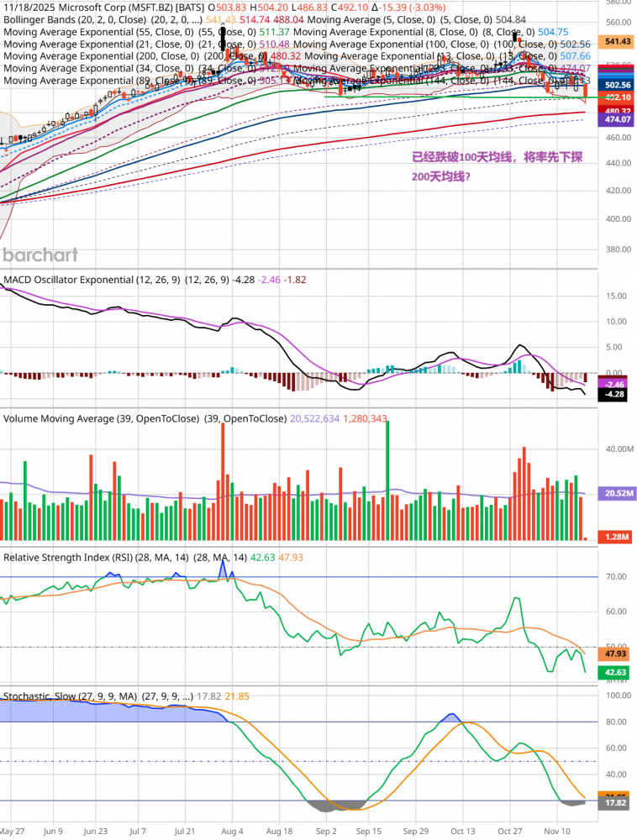Click the tallest green volume bar in mid-September

pos(387,480)
